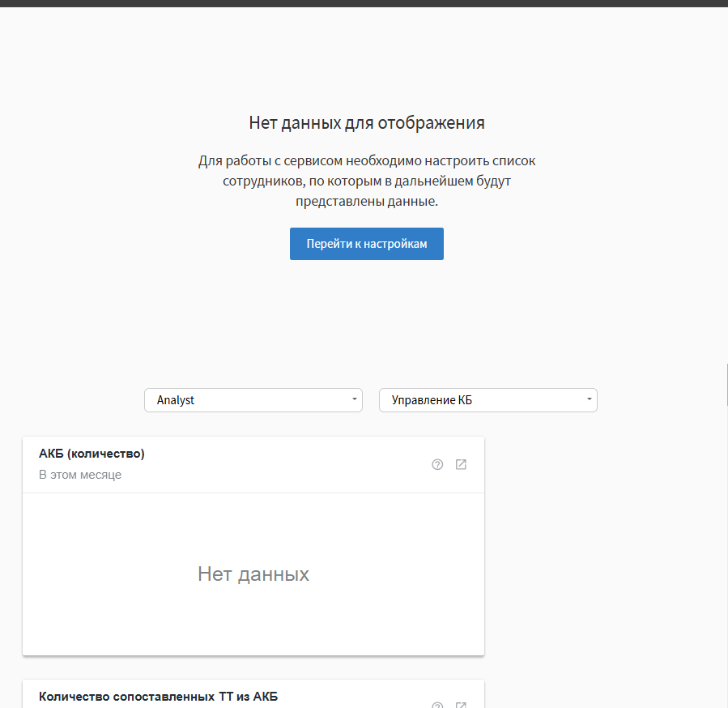The width and height of the screenshot is (728, 708).
Task: Open the Analyst dropdown
Action: coord(253,400)
